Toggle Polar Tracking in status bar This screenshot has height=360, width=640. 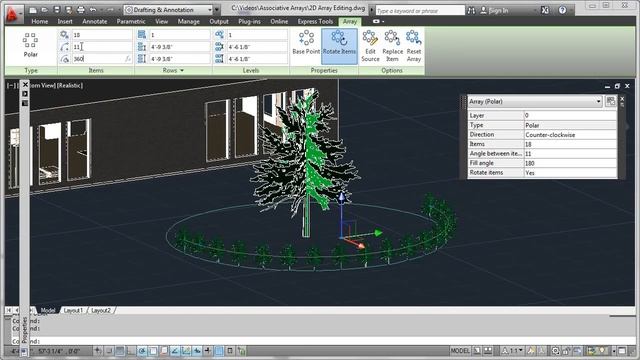142,350
